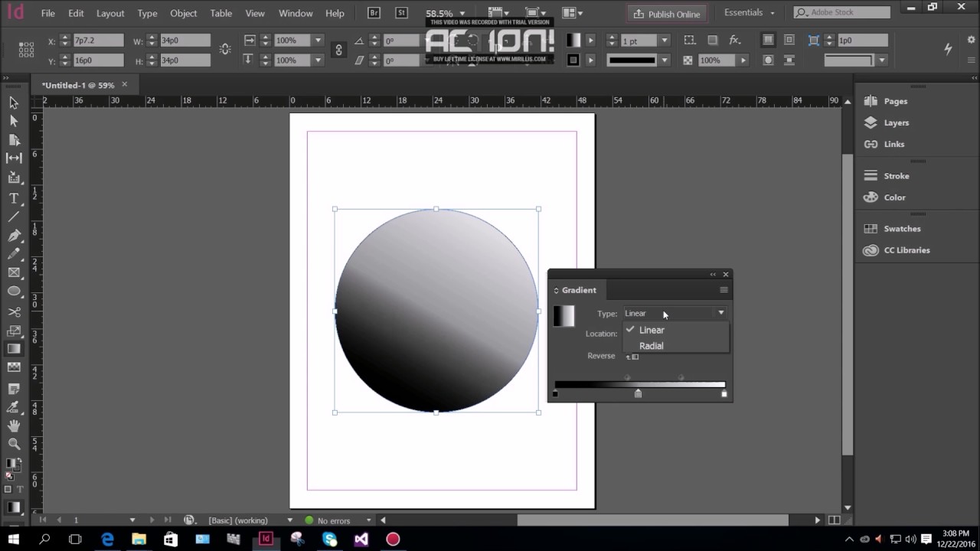The image size is (980, 551).
Task: Open the File menu
Action: (x=47, y=13)
